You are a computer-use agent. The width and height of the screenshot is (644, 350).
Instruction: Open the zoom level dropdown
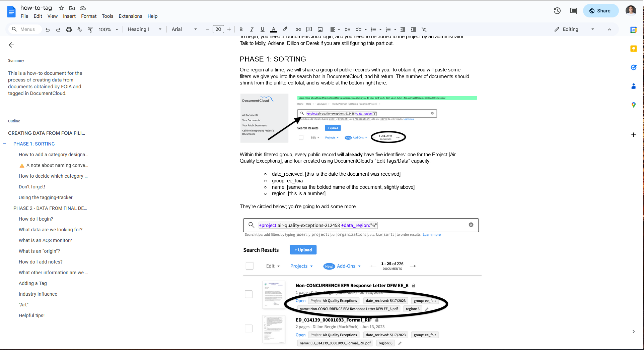(109, 30)
